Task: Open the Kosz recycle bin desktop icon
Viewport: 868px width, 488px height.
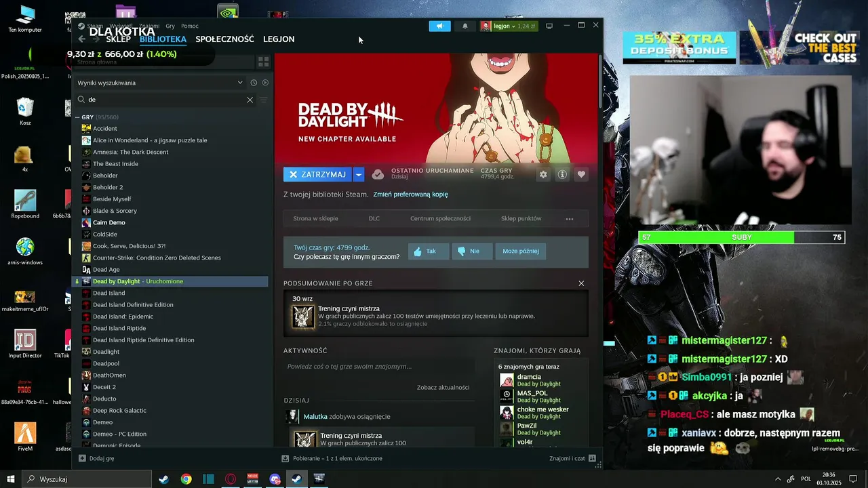Action: 25,111
